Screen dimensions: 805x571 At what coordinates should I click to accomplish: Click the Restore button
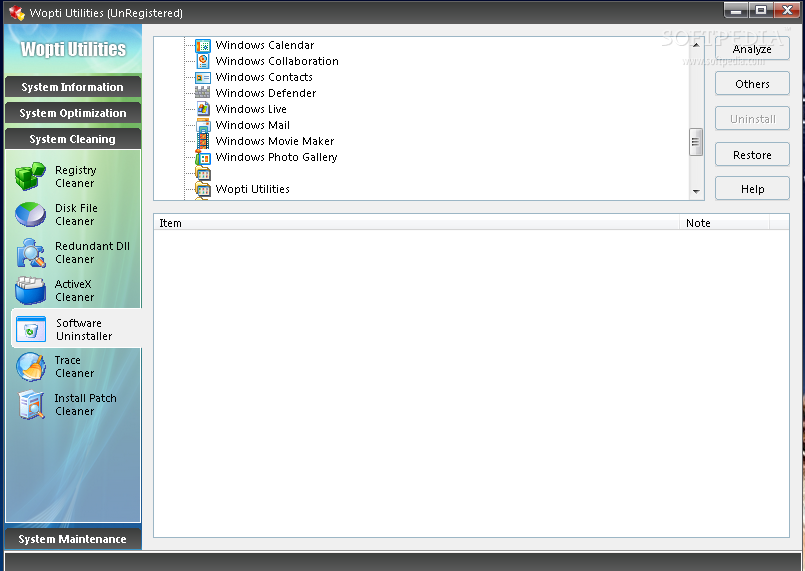752,155
